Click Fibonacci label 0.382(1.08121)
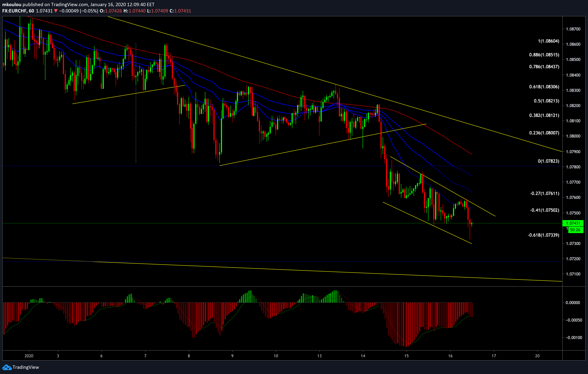The image size is (588, 374). [544, 115]
